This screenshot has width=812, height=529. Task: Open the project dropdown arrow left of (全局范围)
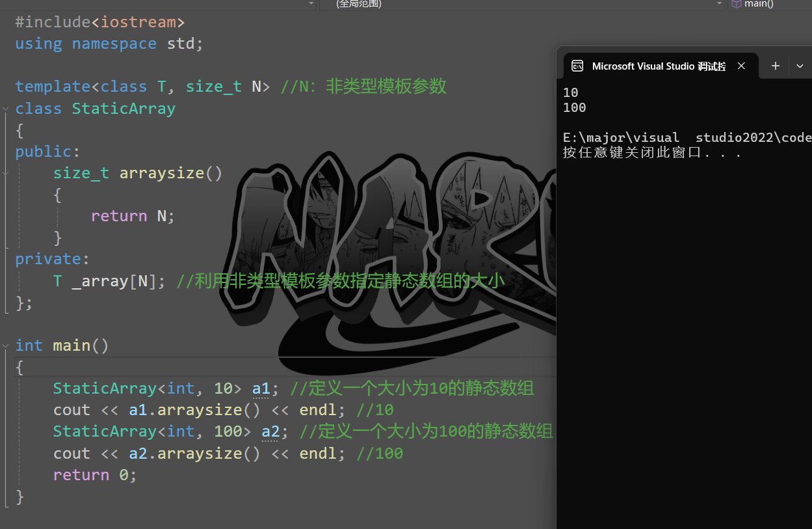[x=311, y=4]
